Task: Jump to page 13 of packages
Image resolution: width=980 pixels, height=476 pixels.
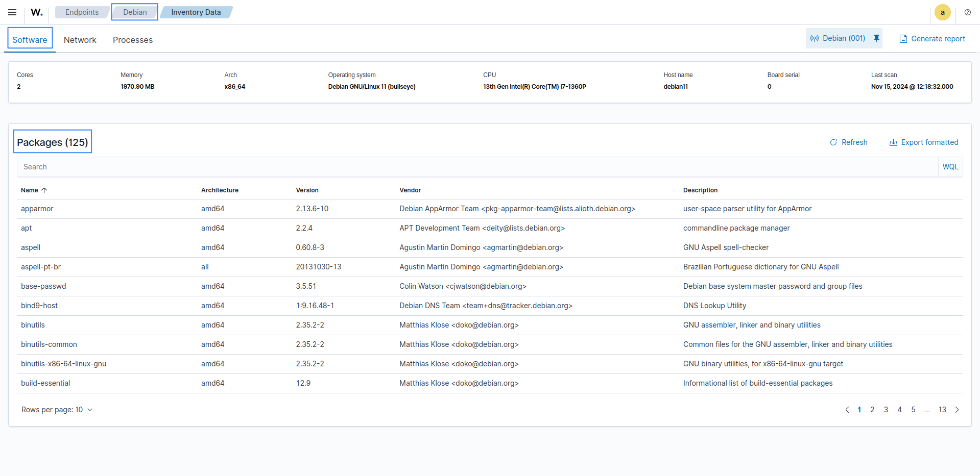Action: point(942,410)
